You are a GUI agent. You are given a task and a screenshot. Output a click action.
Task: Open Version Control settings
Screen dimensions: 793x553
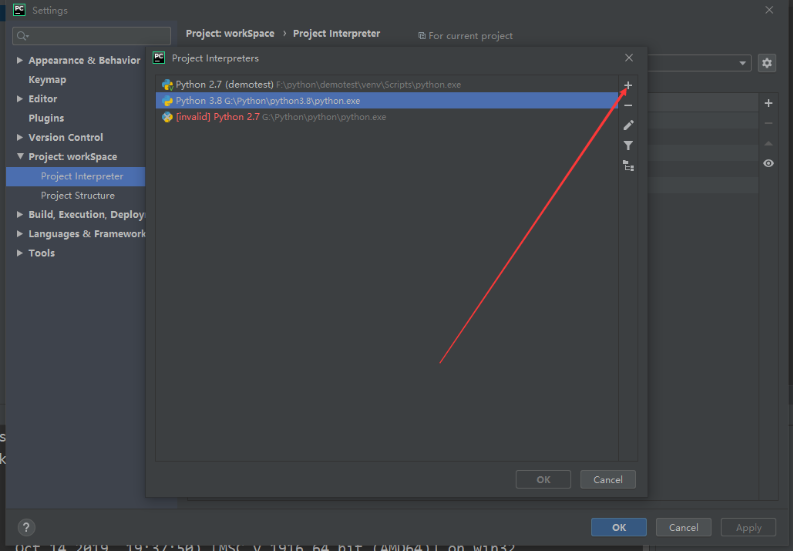pos(66,137)
